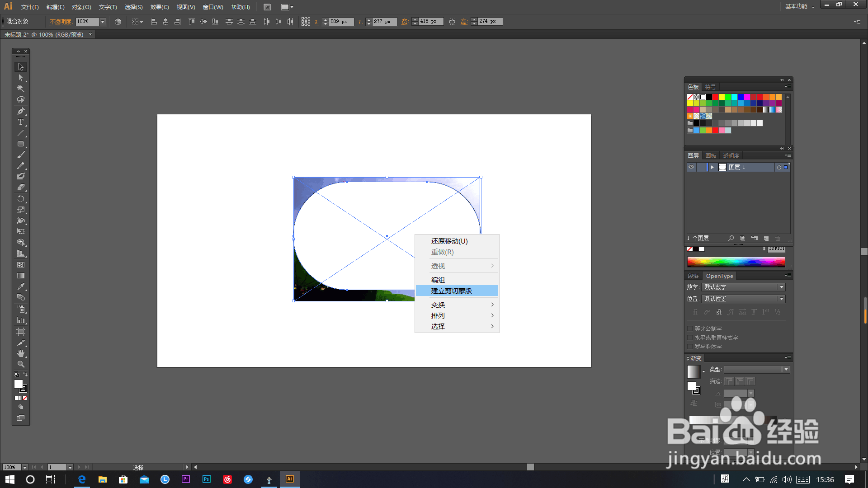Select the Zoom tool

[21, 364]
